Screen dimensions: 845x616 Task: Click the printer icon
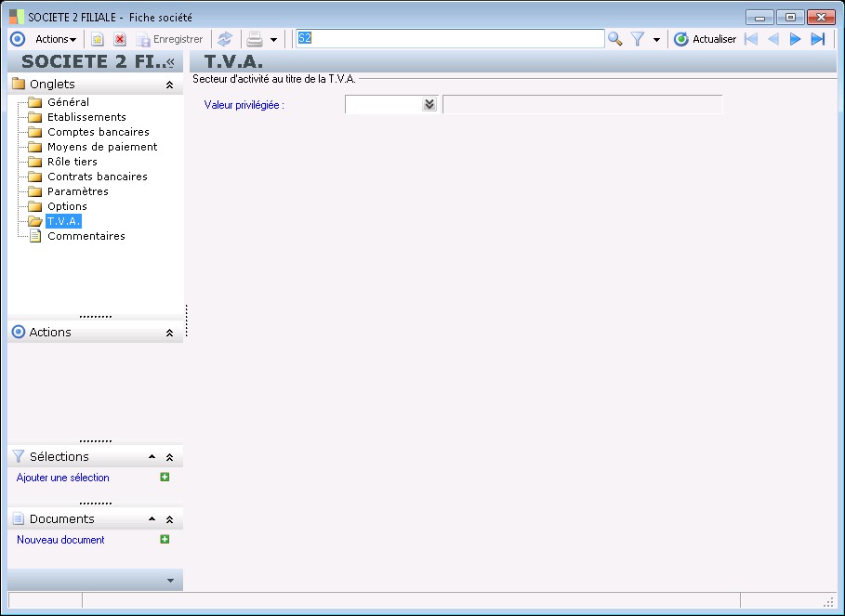tap(255, 39)
